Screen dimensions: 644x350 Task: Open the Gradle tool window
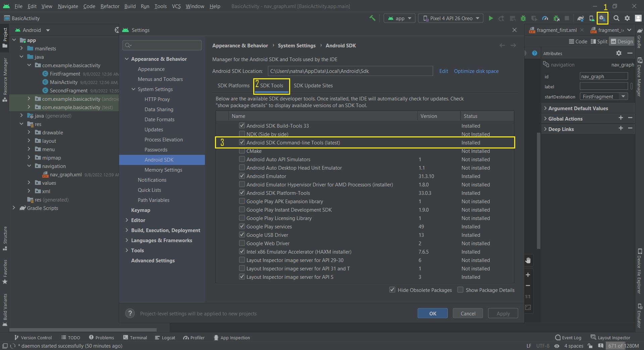point(639,38)
